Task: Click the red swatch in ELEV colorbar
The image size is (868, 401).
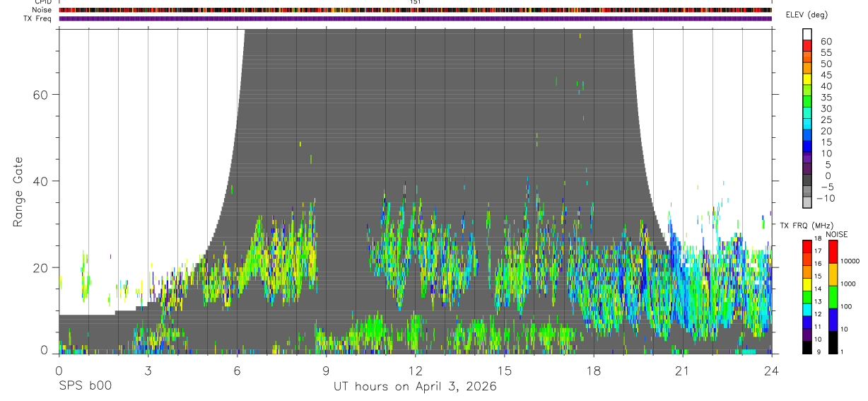Action: point(807,46)
